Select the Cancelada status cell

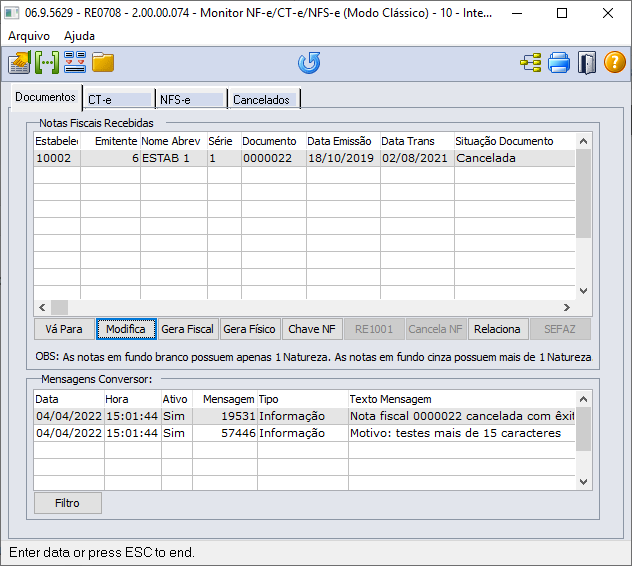coord(515,158)
